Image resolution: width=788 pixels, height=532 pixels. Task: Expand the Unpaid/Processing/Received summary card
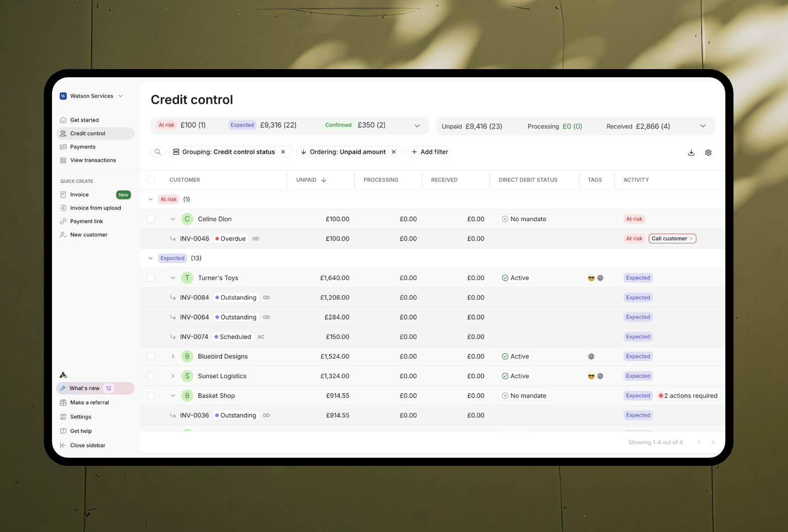pyautogui.click(x=703, y=126)
